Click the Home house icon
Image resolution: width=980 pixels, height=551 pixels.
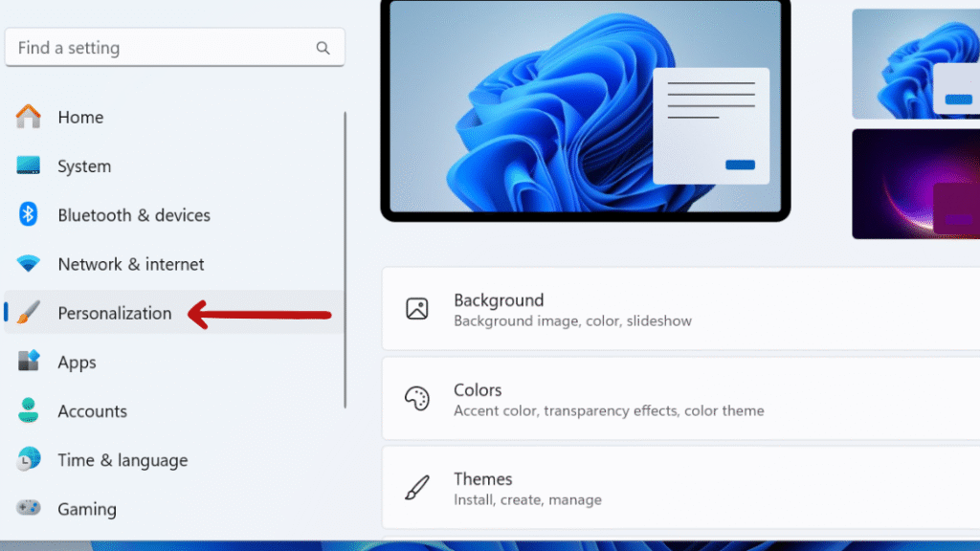coord(28,116)
